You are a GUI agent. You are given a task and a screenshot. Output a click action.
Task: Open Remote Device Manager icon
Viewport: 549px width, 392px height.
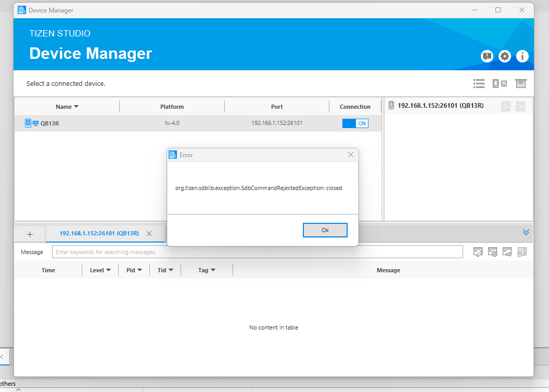[500, 83]
